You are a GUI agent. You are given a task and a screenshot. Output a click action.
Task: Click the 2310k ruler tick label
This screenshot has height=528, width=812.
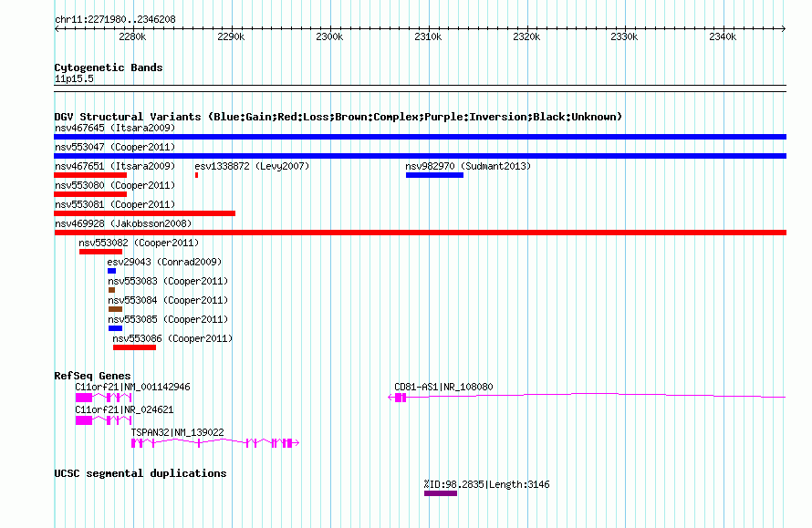tap(428, 36)
